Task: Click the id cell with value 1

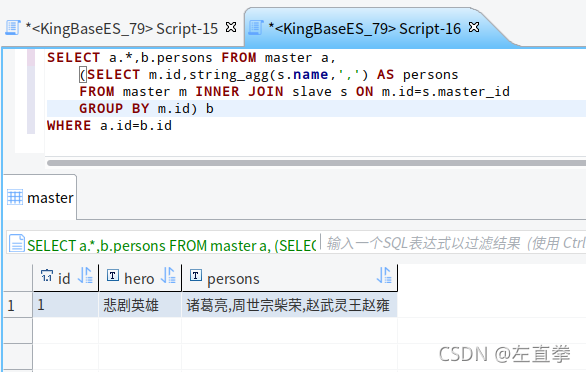Action: (x=66, y=305)
